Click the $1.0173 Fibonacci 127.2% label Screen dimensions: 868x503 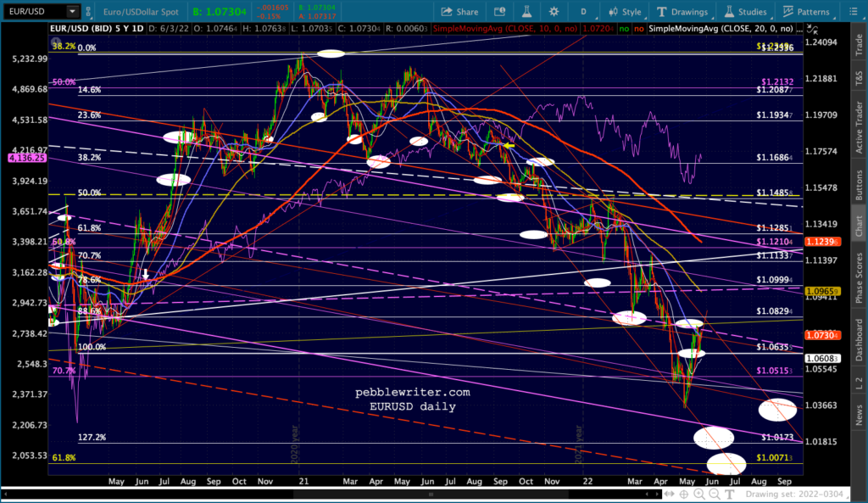click(777, 437)
